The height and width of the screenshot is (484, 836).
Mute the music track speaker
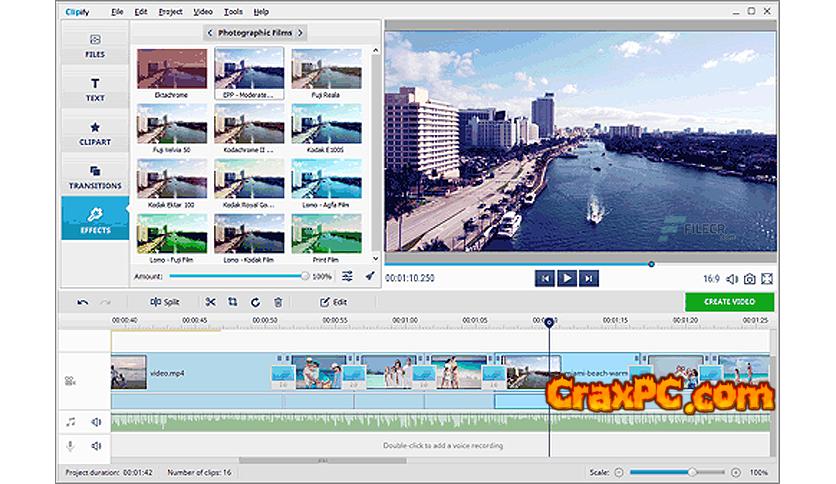tap(97, 423)
